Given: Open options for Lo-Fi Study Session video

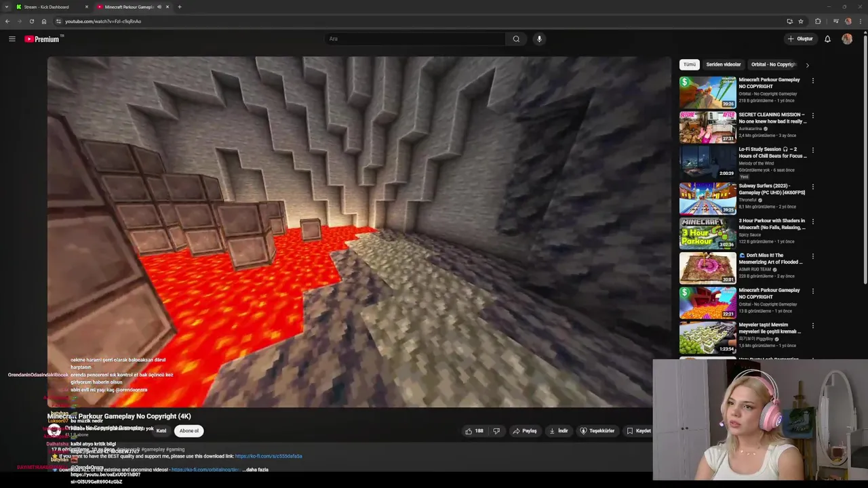Looking at the screenshot, I should [812, 150].
